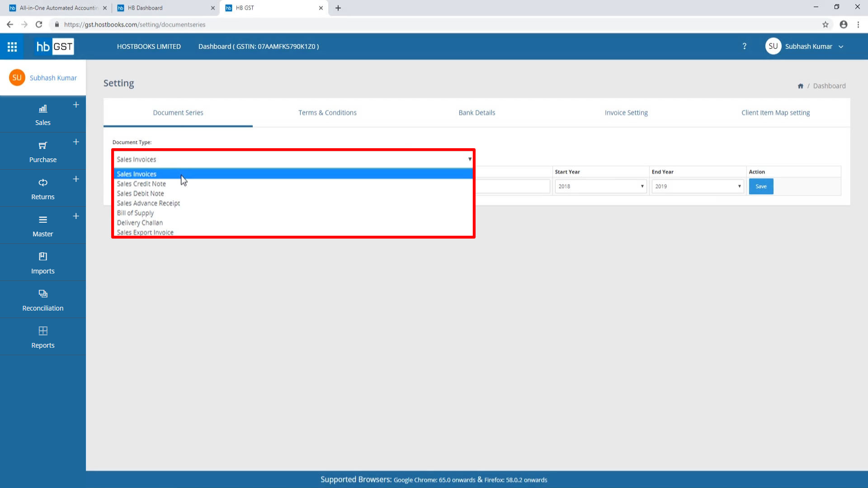Open the apps grid launcher icon
The width and height of the screenshot is (868, 488).
point(12,47)
